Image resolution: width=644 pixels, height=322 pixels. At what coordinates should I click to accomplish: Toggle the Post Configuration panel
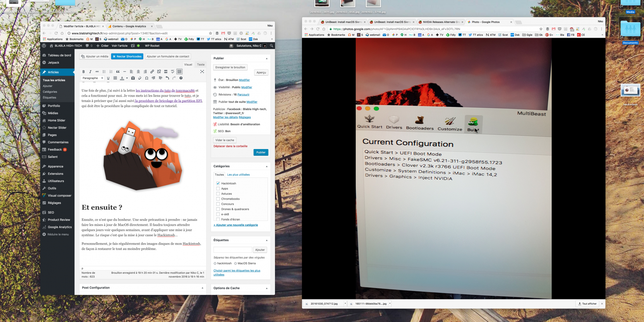[x=203, y=288]
